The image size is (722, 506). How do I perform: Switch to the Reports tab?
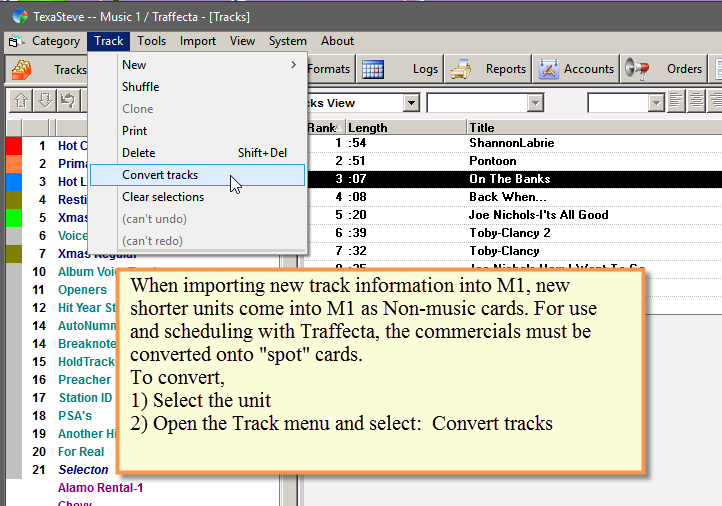(x=488, y=69)
